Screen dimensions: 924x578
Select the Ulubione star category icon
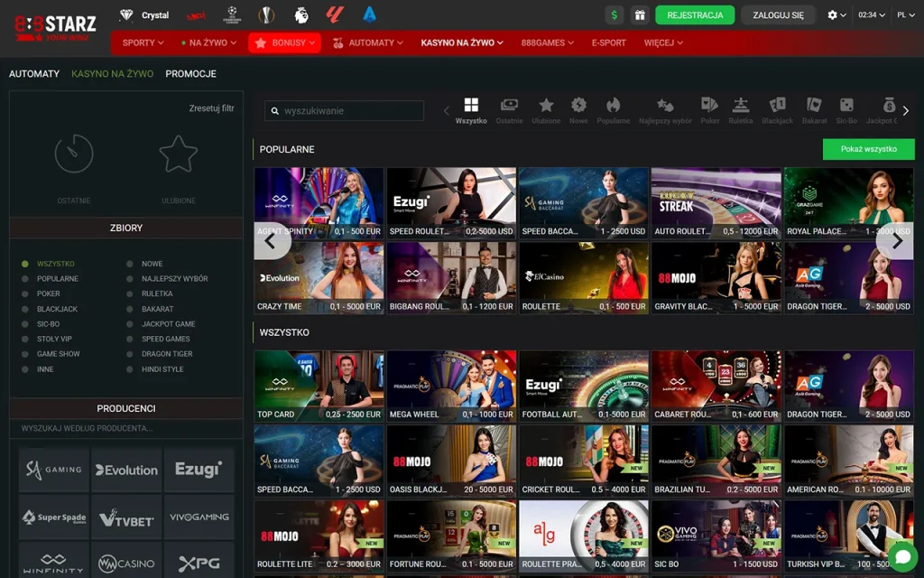546,110
